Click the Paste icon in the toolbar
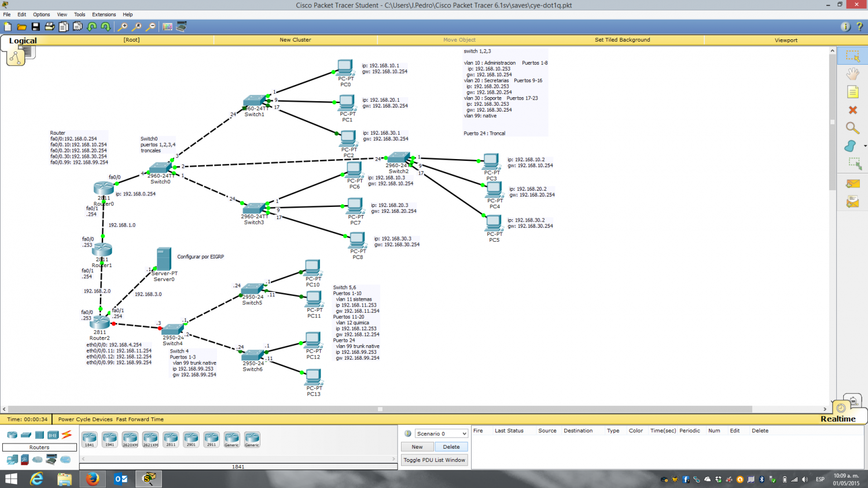The image size is (868, 488). pos(78,27)
